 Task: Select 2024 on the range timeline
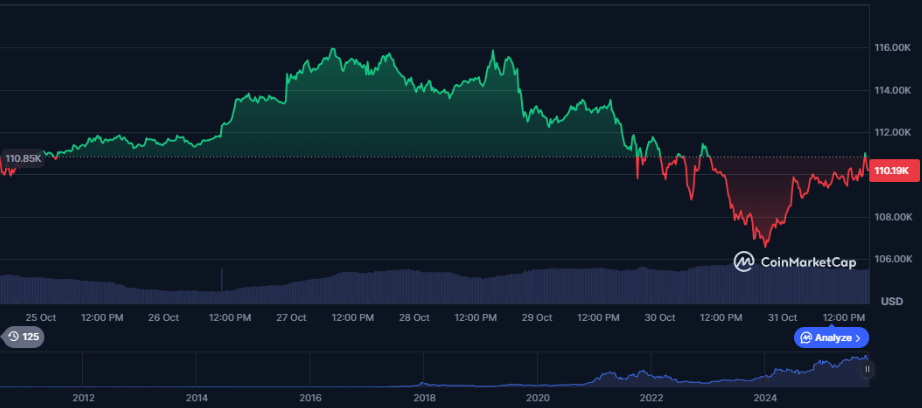pos(764,398)
